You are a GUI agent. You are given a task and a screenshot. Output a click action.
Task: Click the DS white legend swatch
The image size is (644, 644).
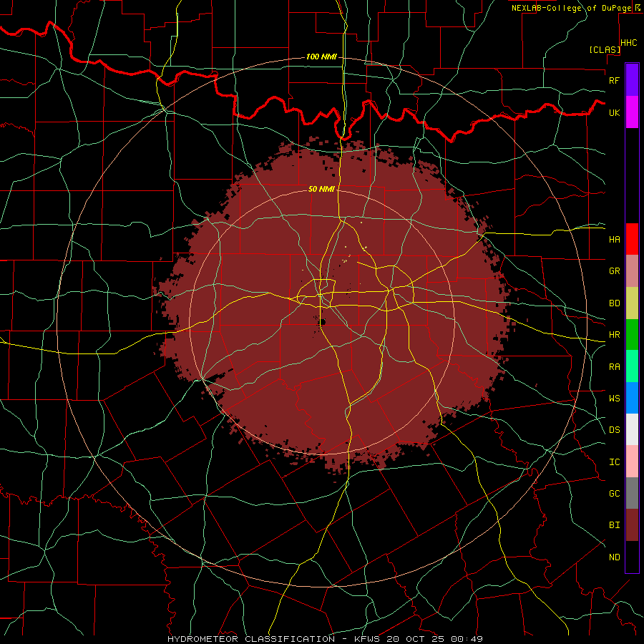(x=632, y=429)
